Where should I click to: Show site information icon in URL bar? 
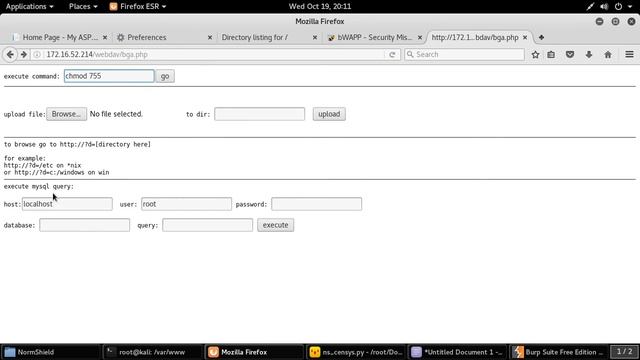click(x=37, y=54)
